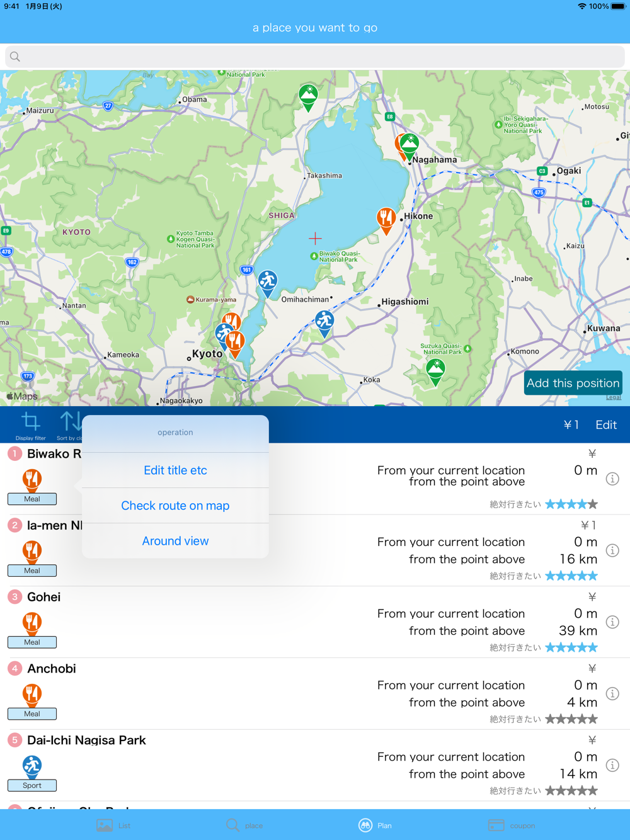630x840 pixels.
Task: Switch to the coupon tab
Action: point(512,825)
